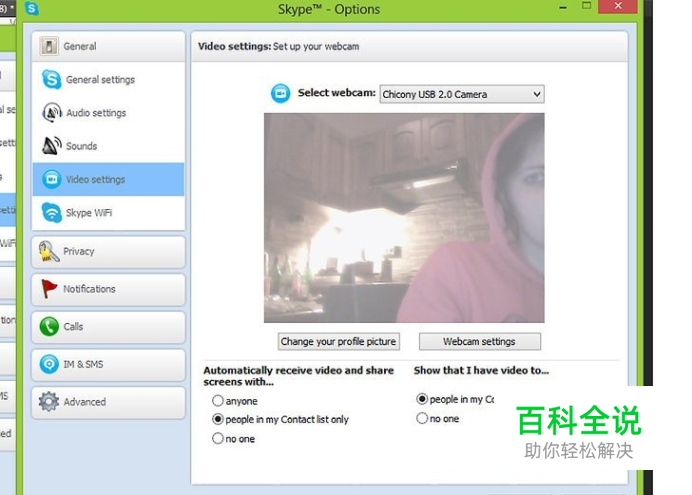Viewport: 692px width, 495px height.
Task: Click the Video settings camera icon
Action: 51,179
